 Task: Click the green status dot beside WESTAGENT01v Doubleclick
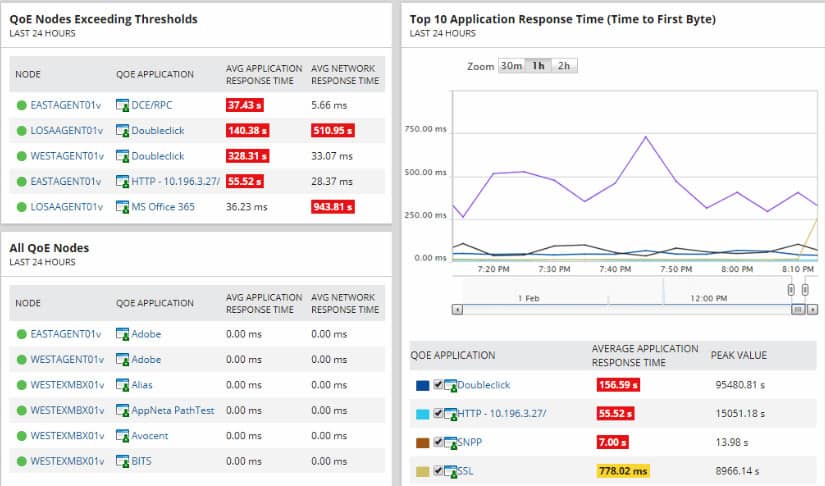(22, 156)
